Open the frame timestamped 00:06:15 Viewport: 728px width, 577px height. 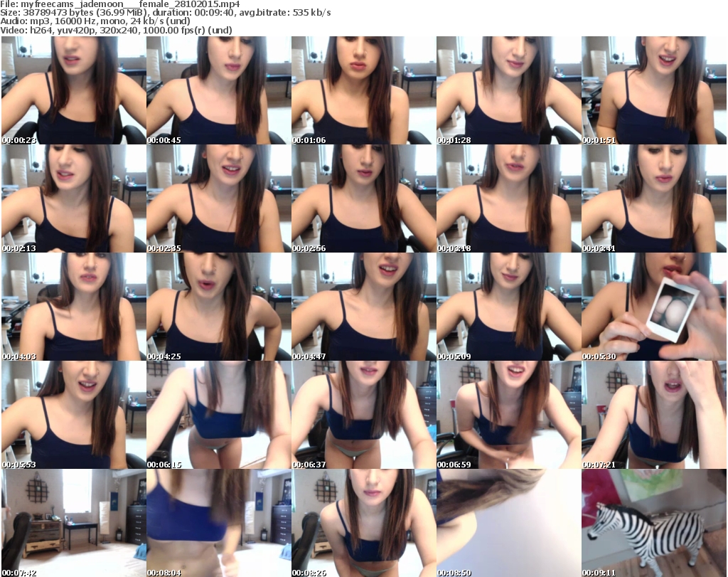[219, 415]
